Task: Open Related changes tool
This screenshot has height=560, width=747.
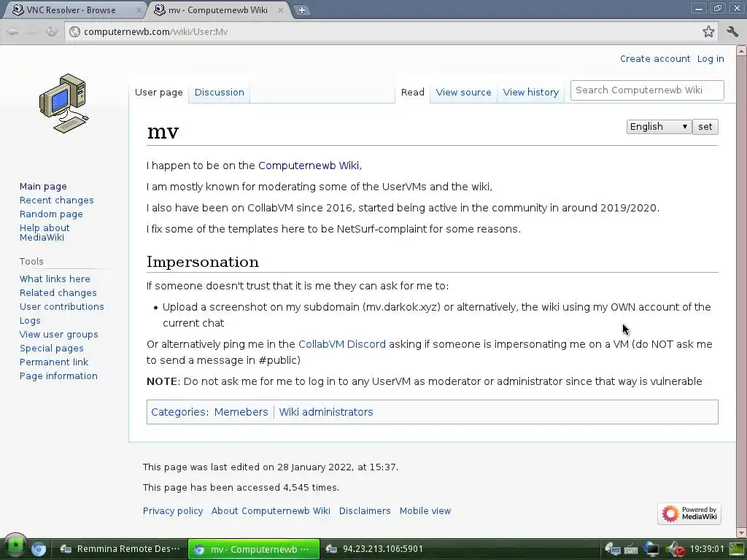Action: pyautogui.click(x=58, y=292)
